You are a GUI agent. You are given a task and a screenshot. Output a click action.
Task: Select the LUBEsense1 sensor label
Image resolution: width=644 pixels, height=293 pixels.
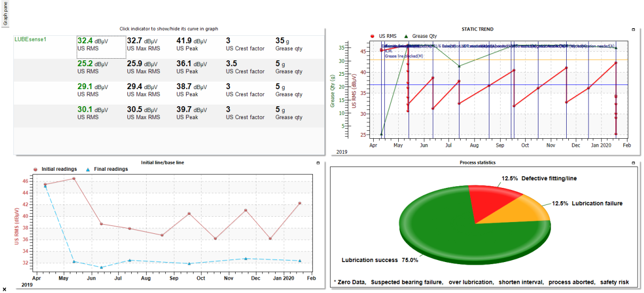(30, 39)
